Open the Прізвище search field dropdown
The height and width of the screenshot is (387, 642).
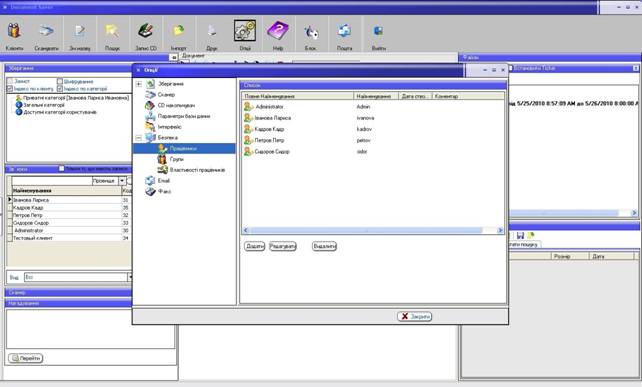click(122, 181)
